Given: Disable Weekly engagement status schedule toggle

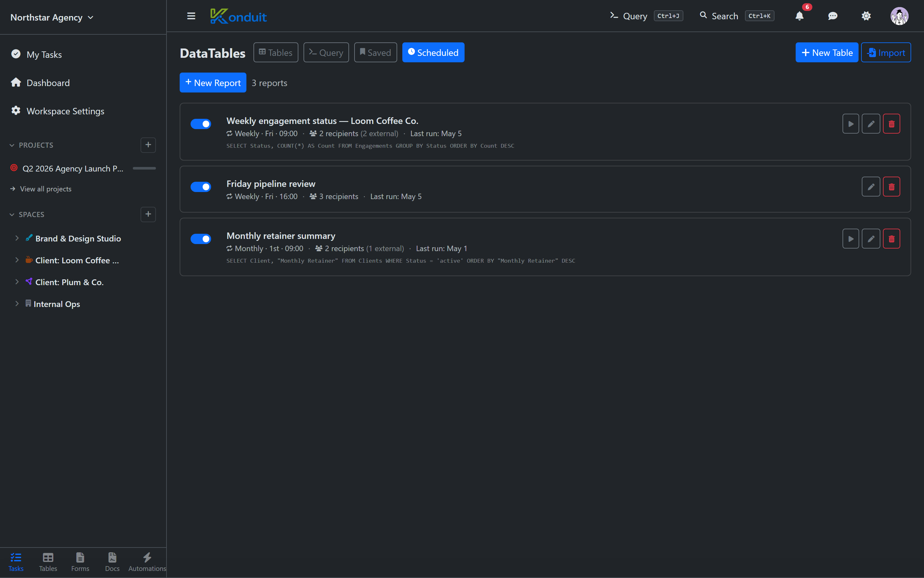Looking at the screenshot, I should [201, 124].
